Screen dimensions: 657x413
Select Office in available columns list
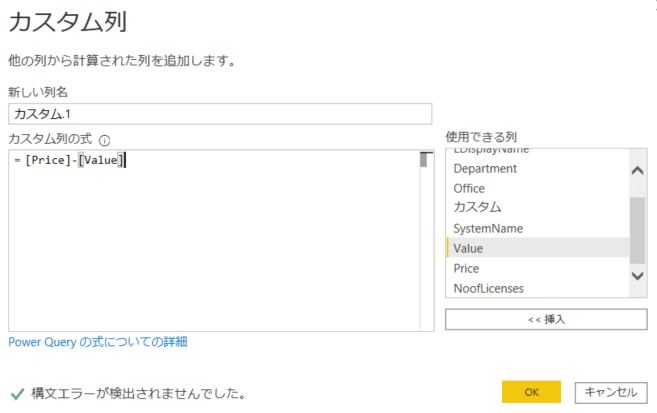[x=538, y=188]
